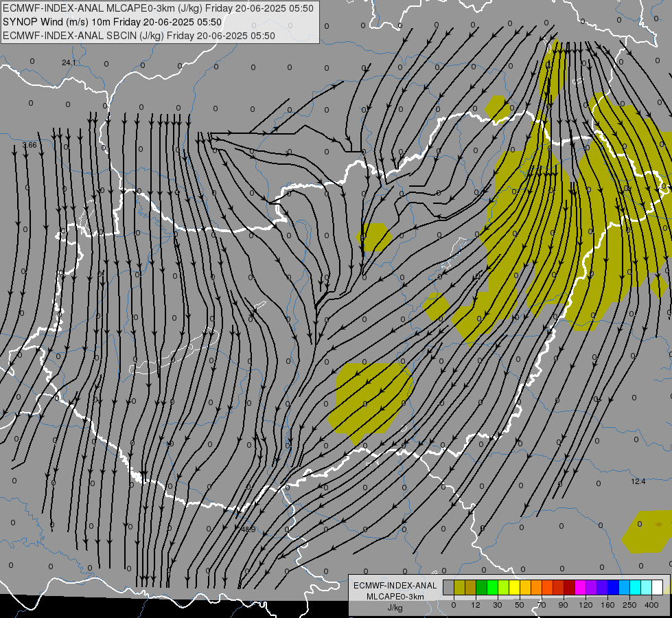672x618 pixels.
Task: Select the olive legend color box
Action: 459,587
